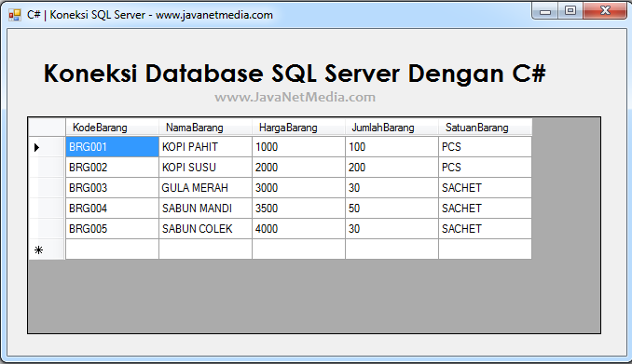Select the PCS cell in KOPI SUSU row
The width and height of the screenshot is (632, 364).
coord(485,167)
